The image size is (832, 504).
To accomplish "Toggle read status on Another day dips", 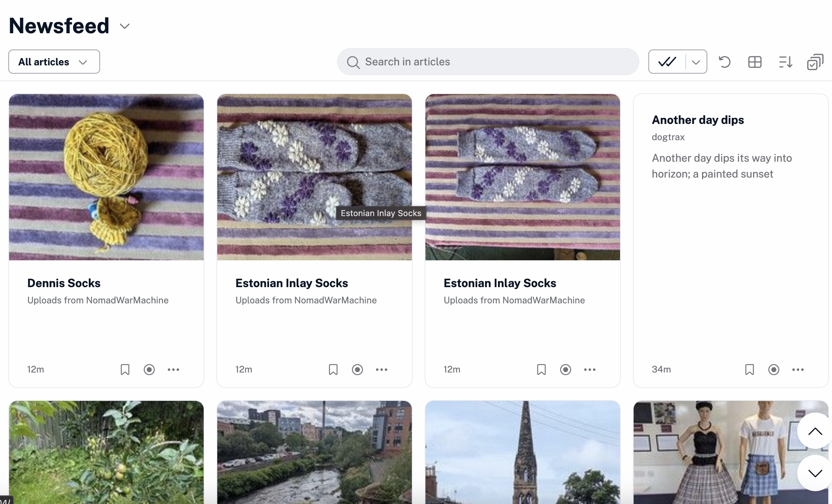I will point(774,369).
